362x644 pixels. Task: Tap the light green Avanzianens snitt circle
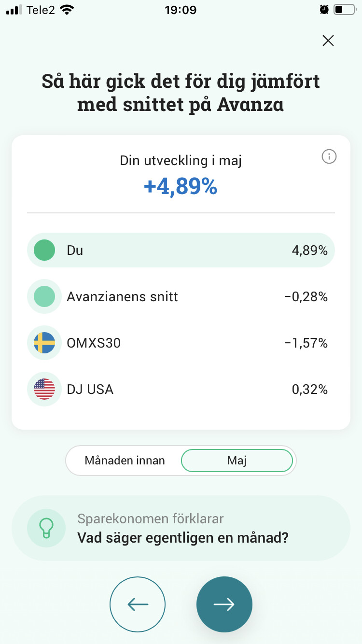click(x=44, y=296)
